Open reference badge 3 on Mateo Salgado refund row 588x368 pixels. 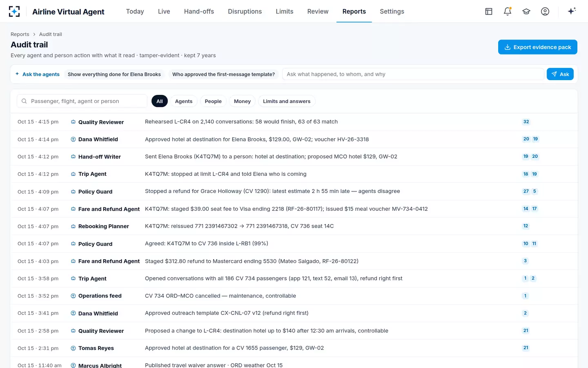click(526, 261)
